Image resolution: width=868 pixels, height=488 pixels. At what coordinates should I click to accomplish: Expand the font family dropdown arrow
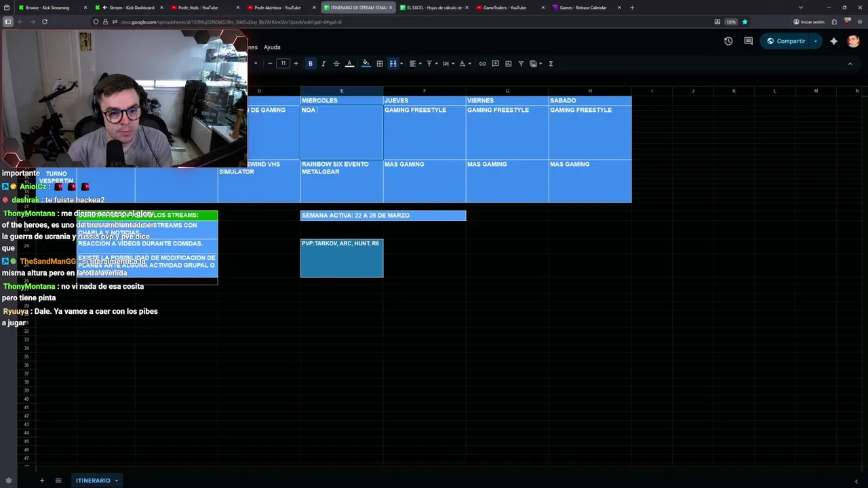tap(256, 64)
